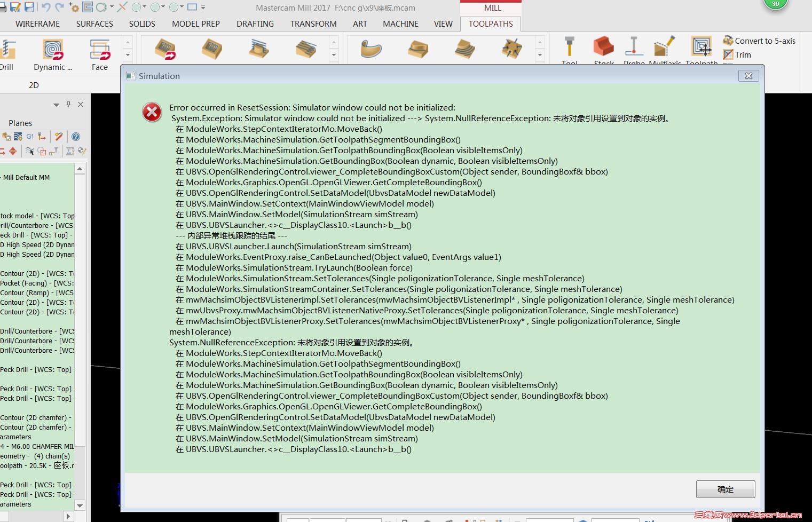Select the Stock model operation in tree
The width and height of the screenshot is (812, 522).
coord(37,216)
